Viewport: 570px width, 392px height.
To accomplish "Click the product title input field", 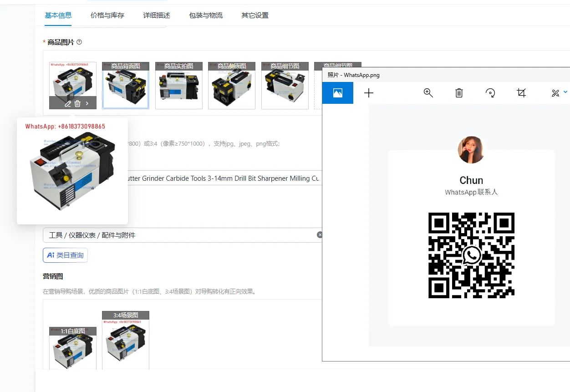I will (x=224, y=178).
